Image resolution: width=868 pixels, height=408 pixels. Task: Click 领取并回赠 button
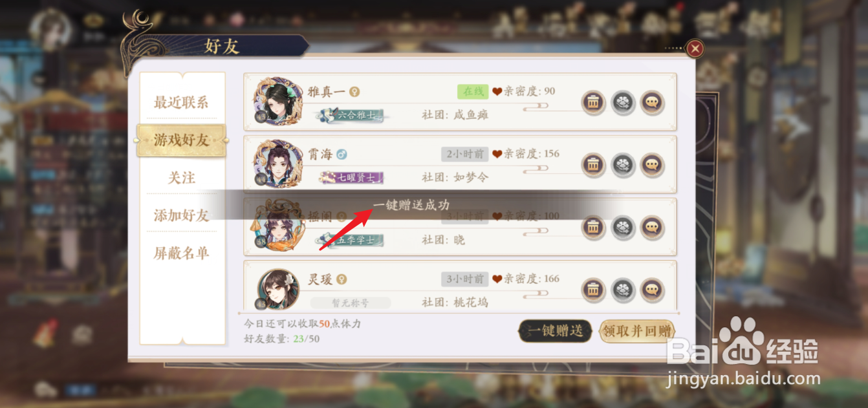637,331
